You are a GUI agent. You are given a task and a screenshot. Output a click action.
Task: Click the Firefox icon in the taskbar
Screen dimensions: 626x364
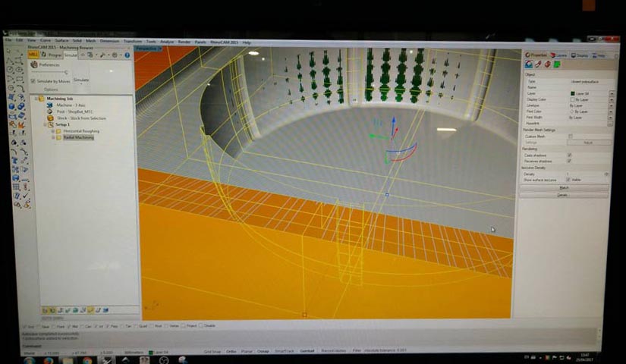point(49,360)
